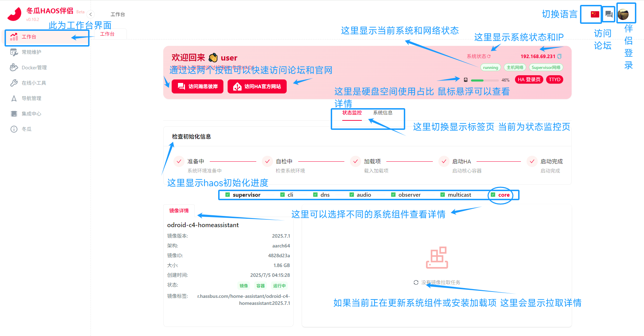The image size is (644, 336).
Task: Select the dns component checkbox
Action: (x=315, y=195)
